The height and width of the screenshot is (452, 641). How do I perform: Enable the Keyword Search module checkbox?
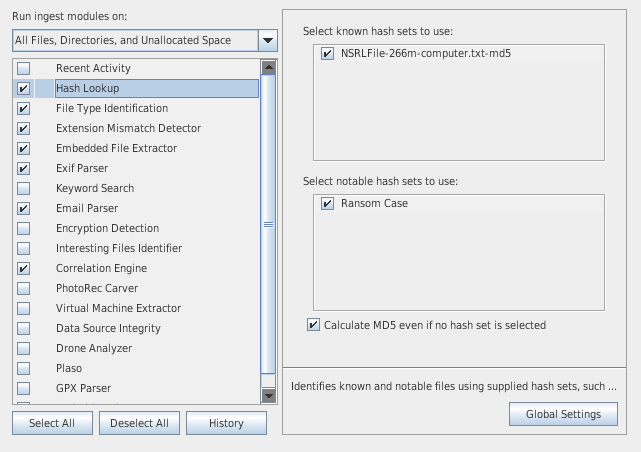tap(23, 188)
